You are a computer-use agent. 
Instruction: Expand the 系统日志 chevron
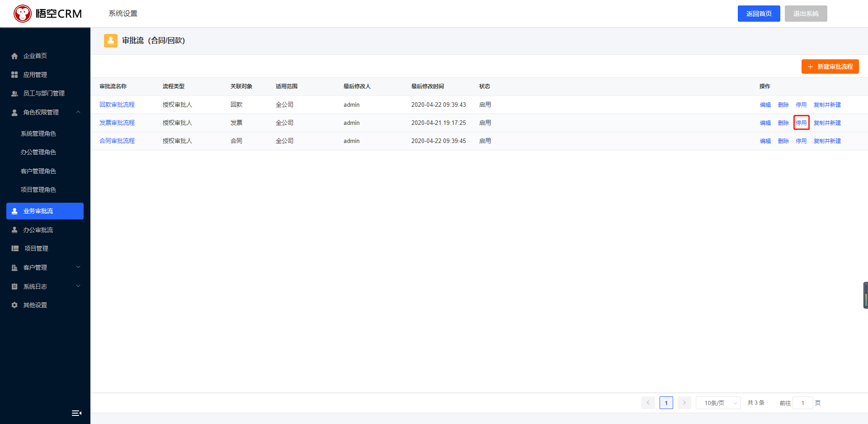pyautogui.click(x=78, y=286)
